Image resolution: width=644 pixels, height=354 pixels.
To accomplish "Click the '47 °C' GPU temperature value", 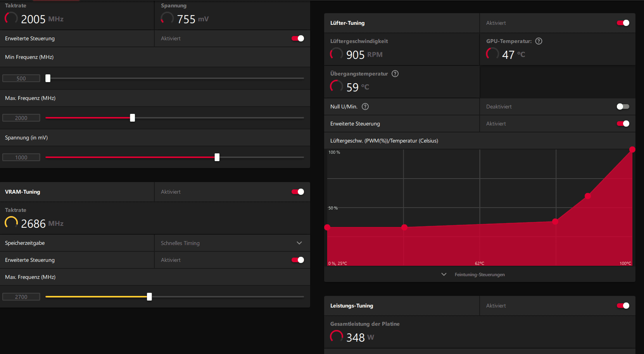I will [514, 55].
